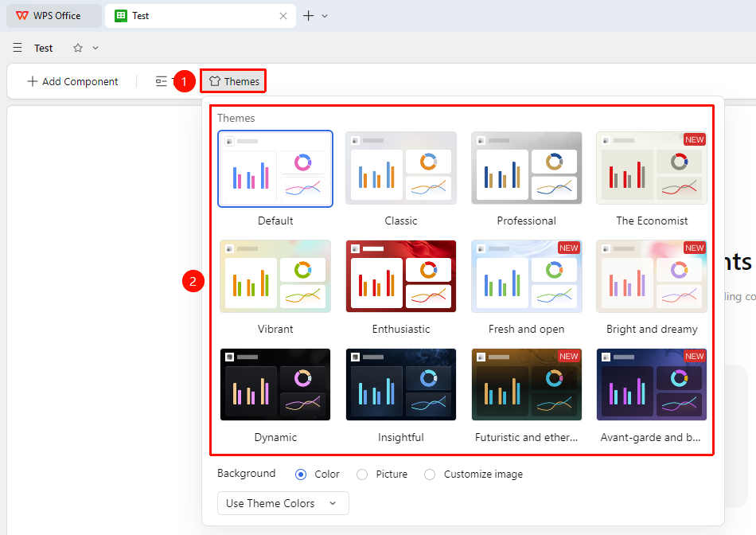Click the Test document title
The image size is (756, 535).
[x=44, y=48]
